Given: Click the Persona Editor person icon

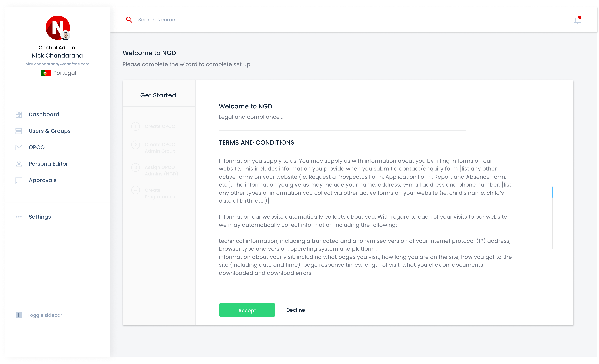Looking at the screenshot, I should coord(19,164).
